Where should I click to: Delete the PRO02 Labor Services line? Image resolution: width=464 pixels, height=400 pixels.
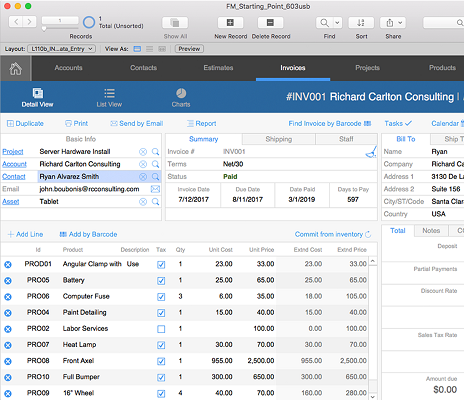[x=8, y=329]
